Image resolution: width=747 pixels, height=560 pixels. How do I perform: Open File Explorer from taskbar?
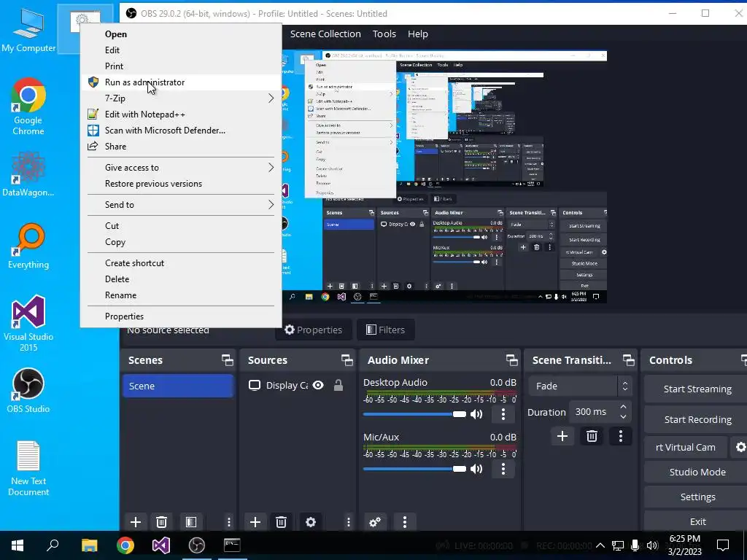pyautogui.click(x=89, y=545)
